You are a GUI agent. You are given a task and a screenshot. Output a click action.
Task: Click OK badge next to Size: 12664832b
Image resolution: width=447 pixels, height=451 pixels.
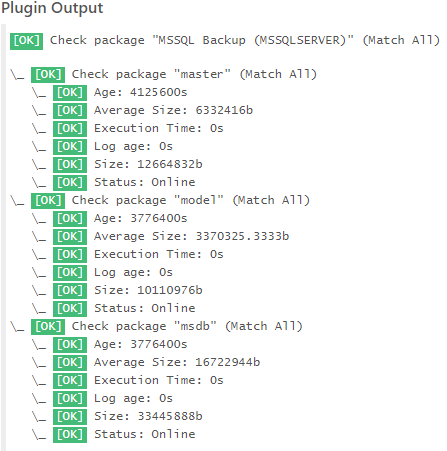coord(70,164)
